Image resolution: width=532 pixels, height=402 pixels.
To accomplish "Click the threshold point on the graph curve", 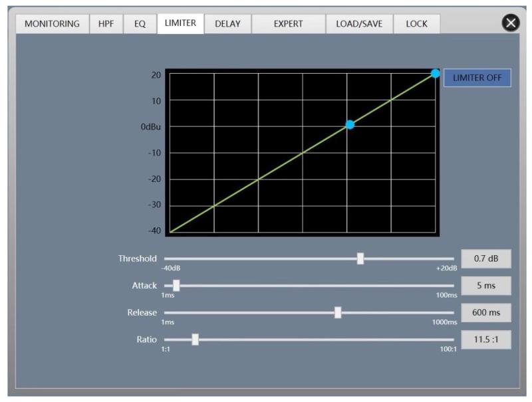I will (350, 125).
